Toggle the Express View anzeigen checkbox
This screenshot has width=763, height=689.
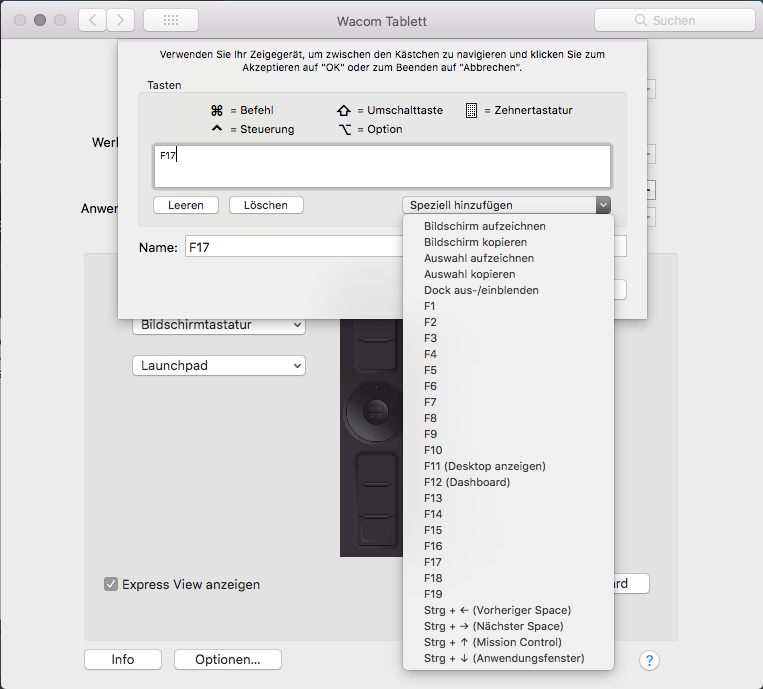pos(111,584)
